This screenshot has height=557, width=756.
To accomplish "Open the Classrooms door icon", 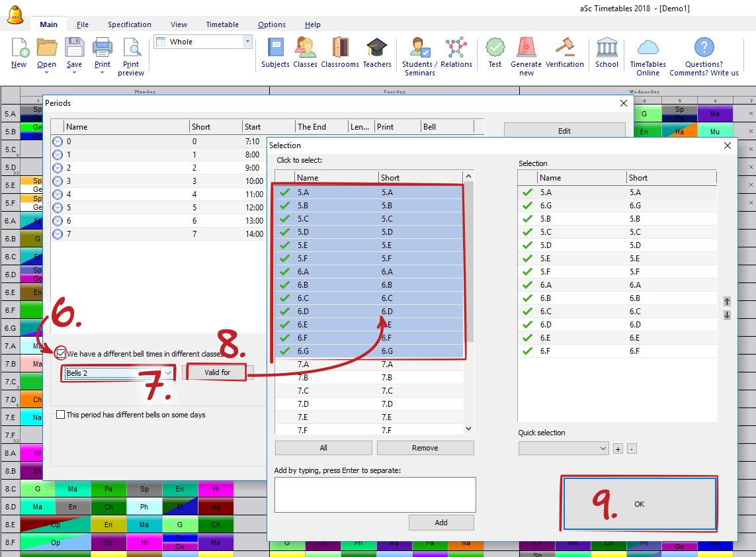I will (x=340, y=48).
